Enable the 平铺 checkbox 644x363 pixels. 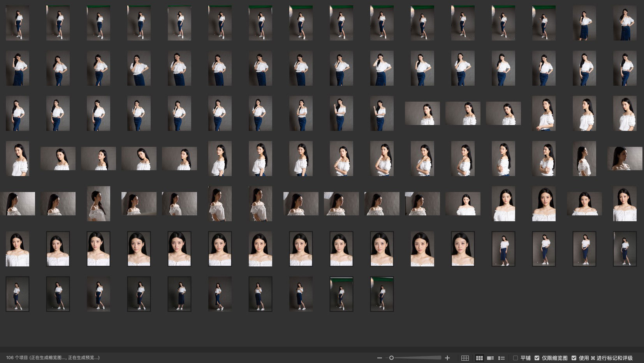(516, 358)
